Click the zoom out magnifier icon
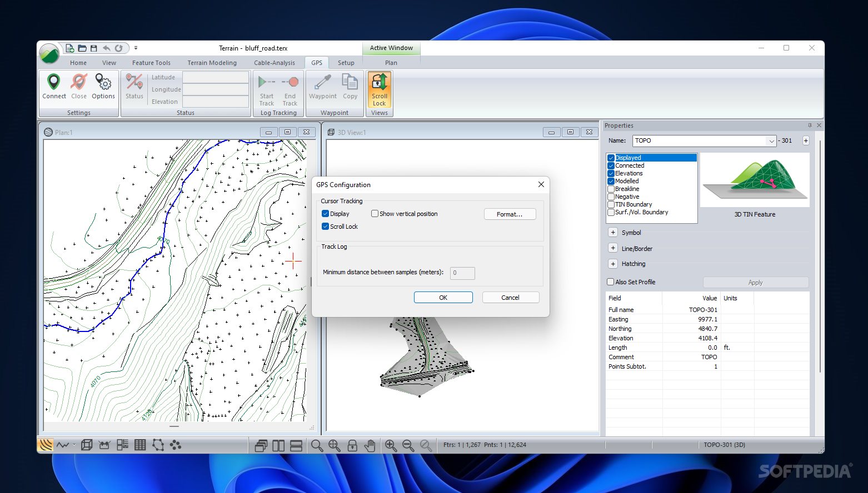The image size is (868, 493). point(408,445)
